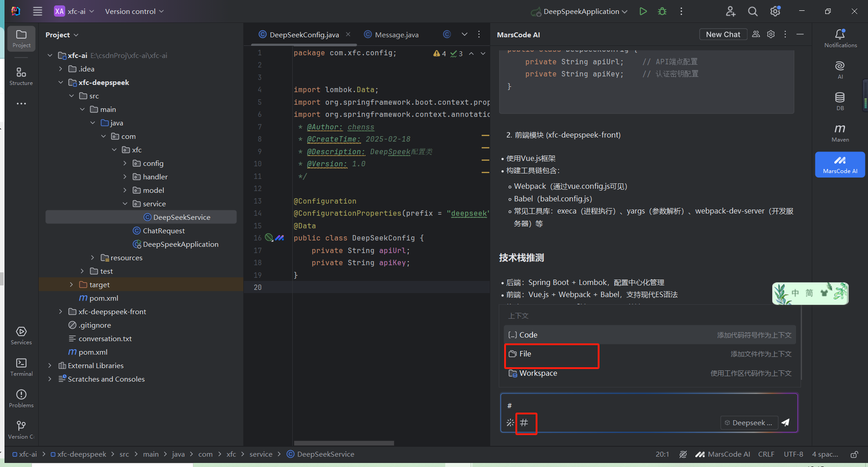Open the Services tool window

click(x=21, y=336)
